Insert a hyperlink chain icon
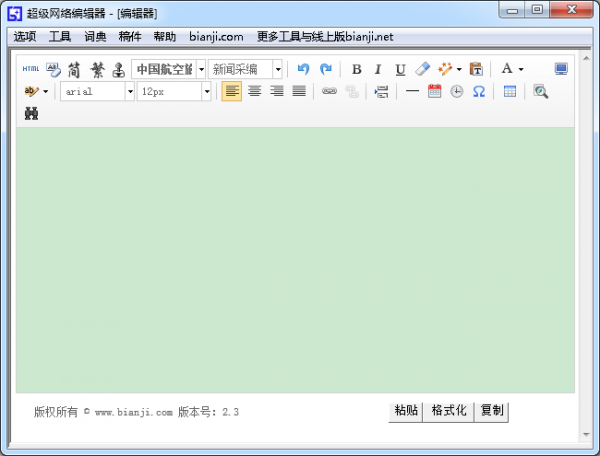This screenshot has width=600, height=456. click(x=329, y=91)
